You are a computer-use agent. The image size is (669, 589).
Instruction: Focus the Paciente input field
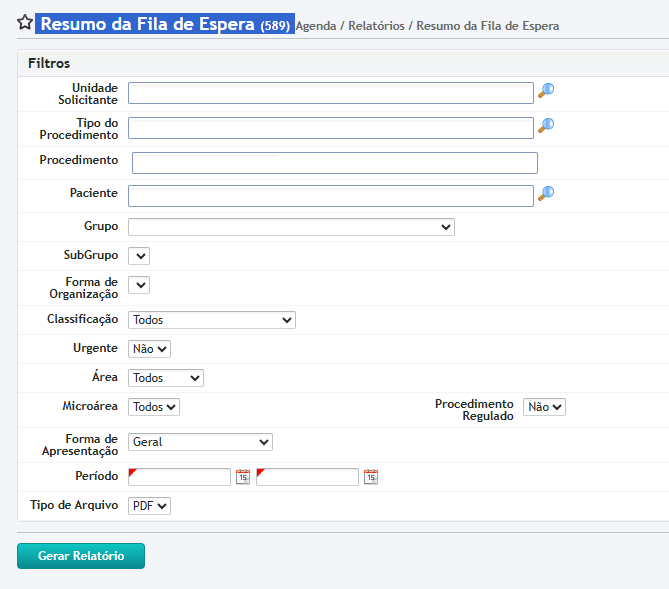click(330, 196)
